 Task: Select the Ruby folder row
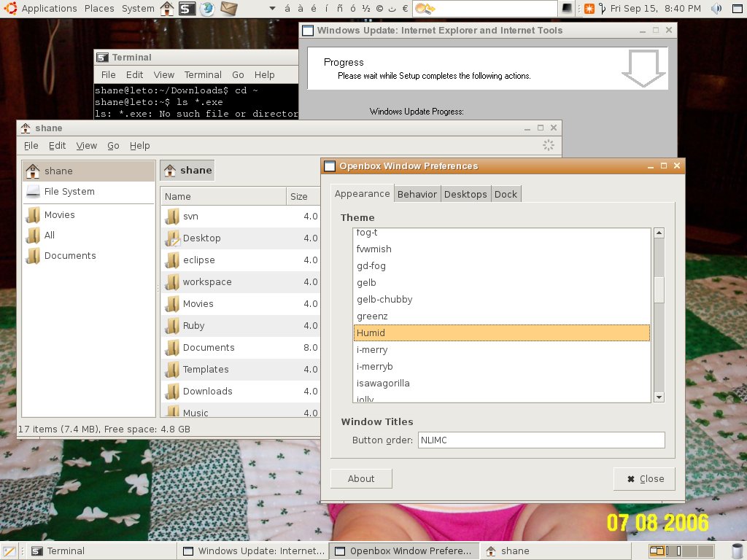(241, 326)
